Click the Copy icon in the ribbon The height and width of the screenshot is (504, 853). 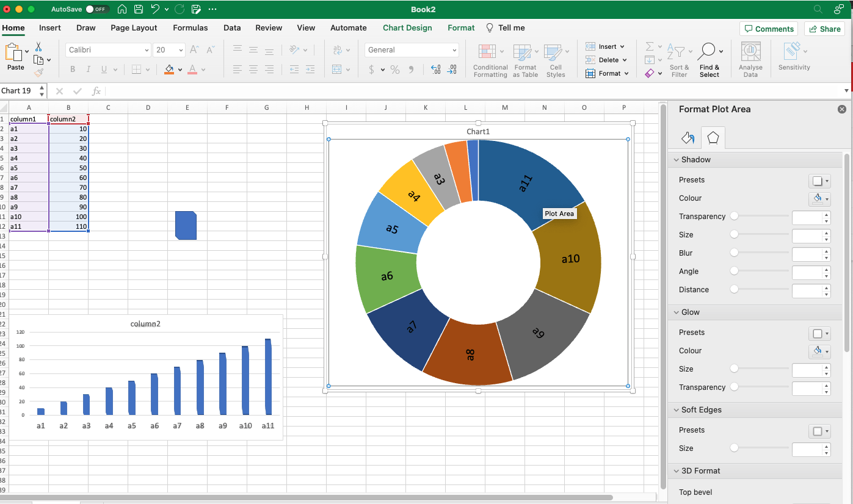point(38,60)
